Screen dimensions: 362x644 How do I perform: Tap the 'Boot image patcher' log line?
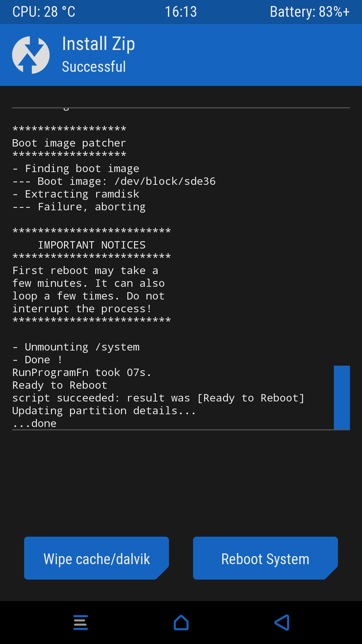(69, 143)
